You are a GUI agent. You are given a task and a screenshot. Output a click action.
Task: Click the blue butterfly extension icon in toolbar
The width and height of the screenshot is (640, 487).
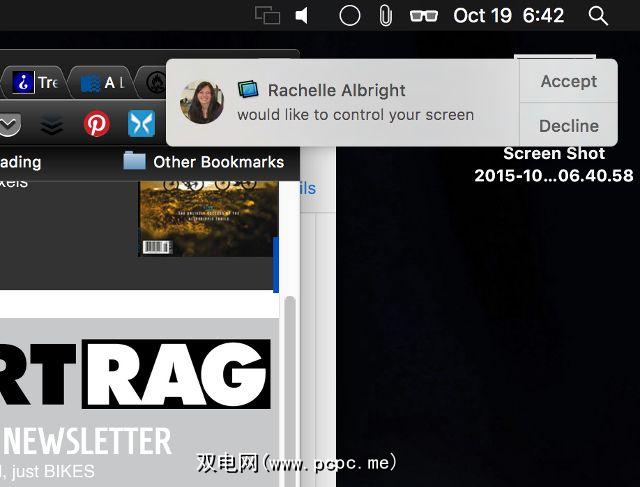point(141,123)
